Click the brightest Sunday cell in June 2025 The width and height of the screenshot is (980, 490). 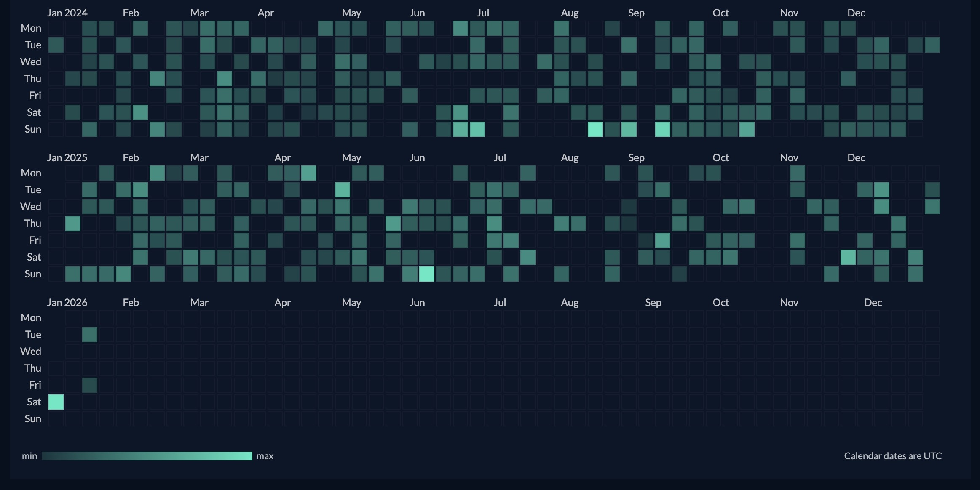click(427, 274)
